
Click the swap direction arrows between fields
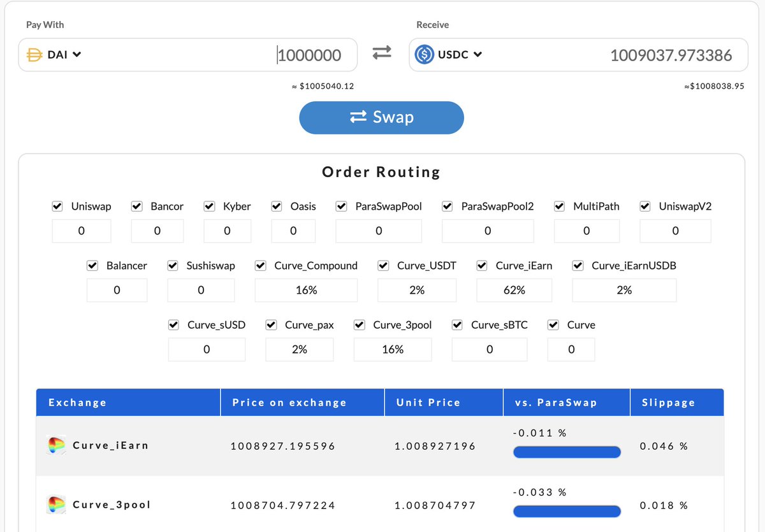[x=382, y=53]
